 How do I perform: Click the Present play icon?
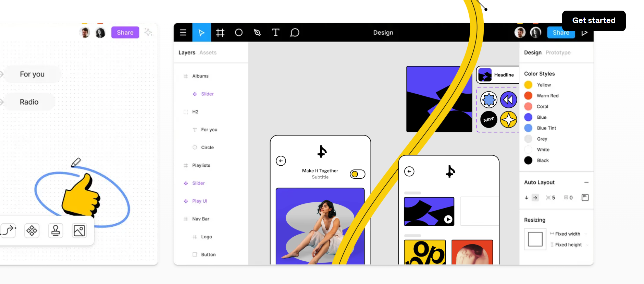coord(585,33)
